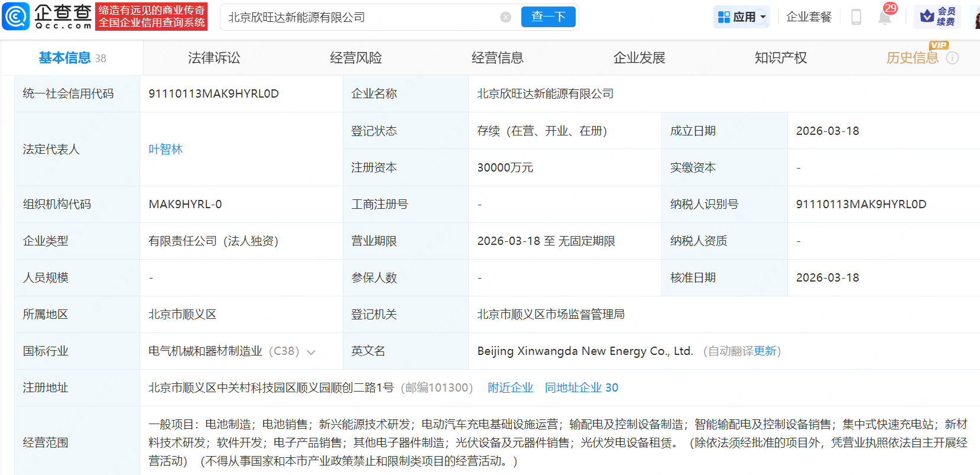Select the 企业发展 tab

(639, 58)
